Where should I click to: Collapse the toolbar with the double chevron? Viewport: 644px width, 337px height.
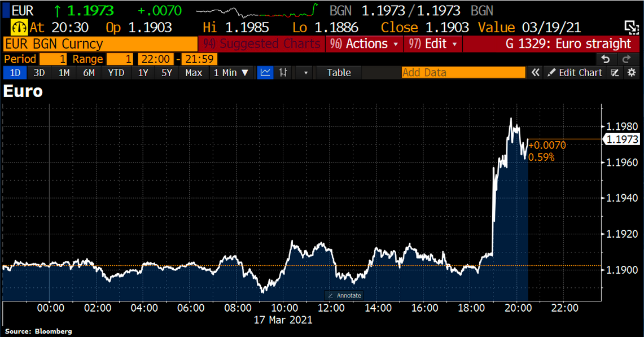[x=535, y=73]
